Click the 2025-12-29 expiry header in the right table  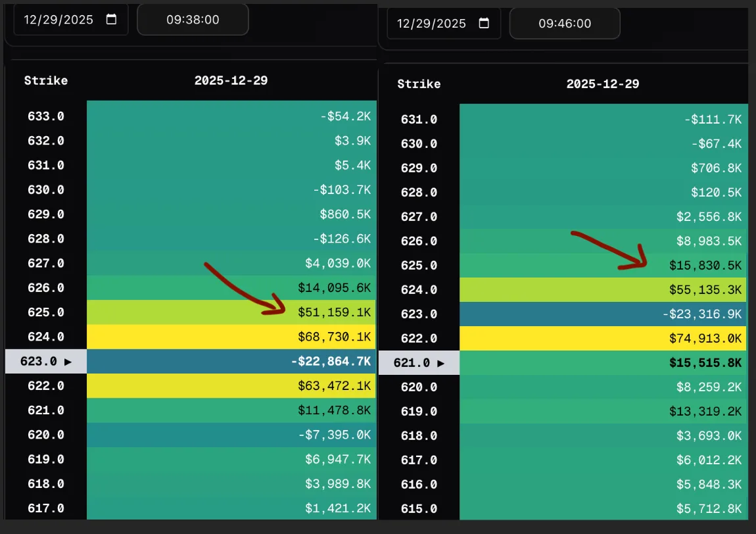tap(603, 84)
